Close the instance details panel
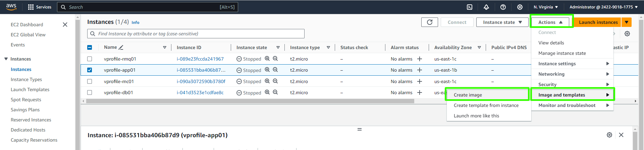 [x=621, y=135]
